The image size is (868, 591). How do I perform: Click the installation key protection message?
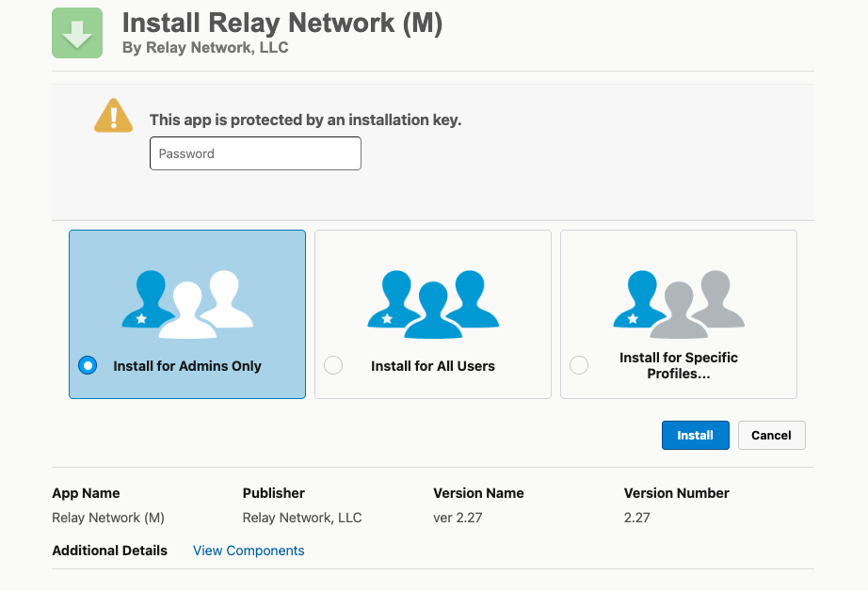click(x=305, y=120)
